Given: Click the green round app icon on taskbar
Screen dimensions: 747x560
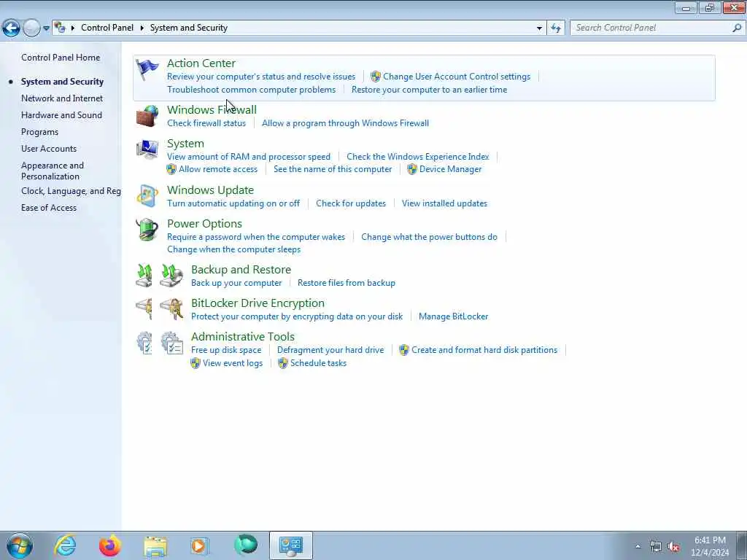Looking at the screenshot, I should pos(246,545).
